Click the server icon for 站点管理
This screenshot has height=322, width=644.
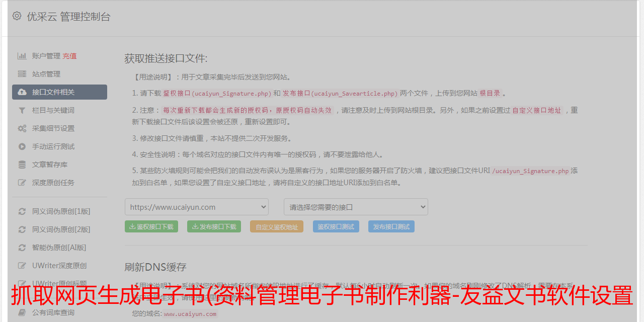click(22, 74)
